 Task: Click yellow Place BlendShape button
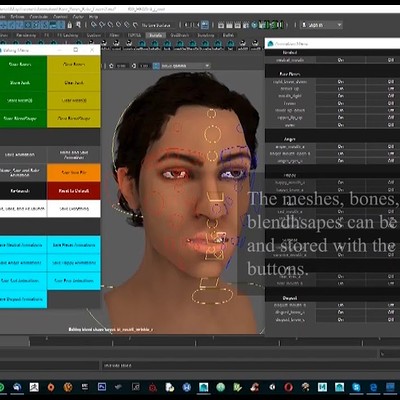point(74,118)
